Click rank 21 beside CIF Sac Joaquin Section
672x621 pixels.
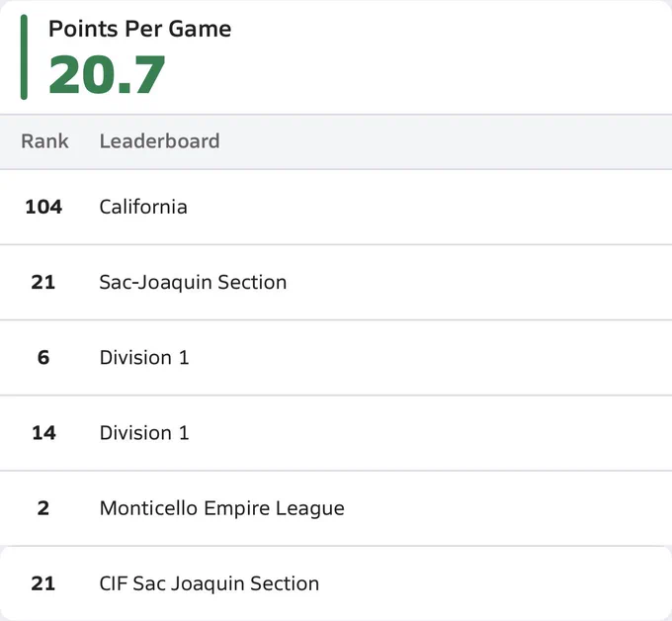pos(43,583)
